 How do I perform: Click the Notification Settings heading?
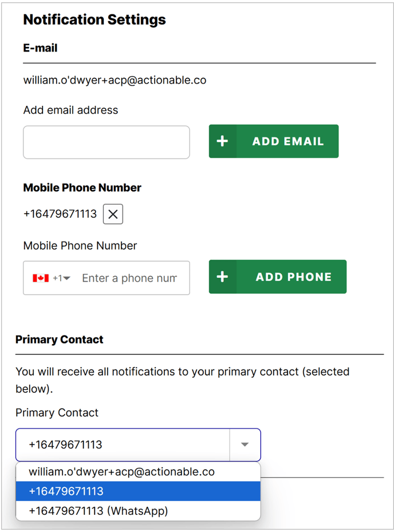(x=94, y=19)
